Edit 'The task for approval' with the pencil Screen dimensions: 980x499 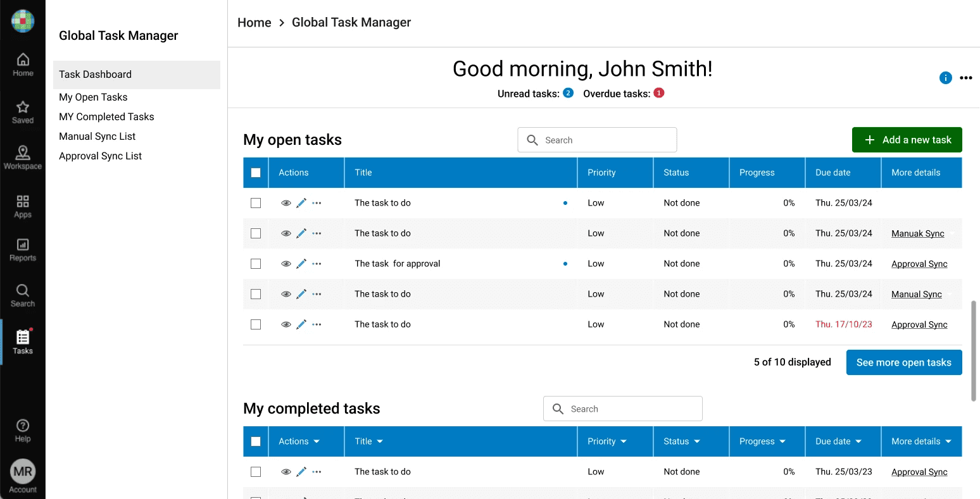(301, 264)
